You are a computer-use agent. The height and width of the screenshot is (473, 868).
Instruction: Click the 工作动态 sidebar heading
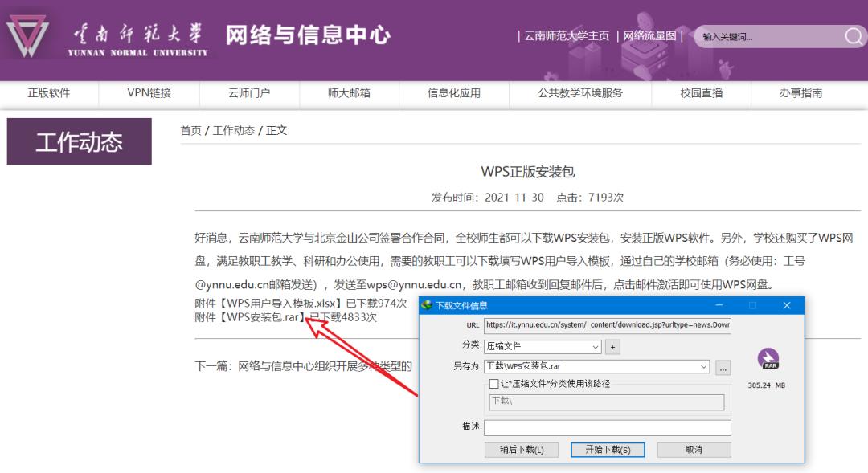point(79,141)
